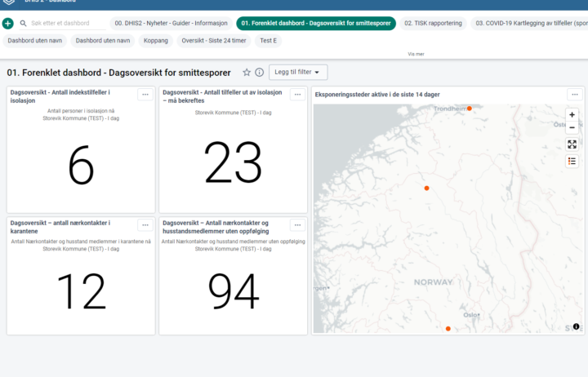Click 'Antall personer i isolasjon nå' subtitle
This screenshot has height=377, width=588.
81,111
